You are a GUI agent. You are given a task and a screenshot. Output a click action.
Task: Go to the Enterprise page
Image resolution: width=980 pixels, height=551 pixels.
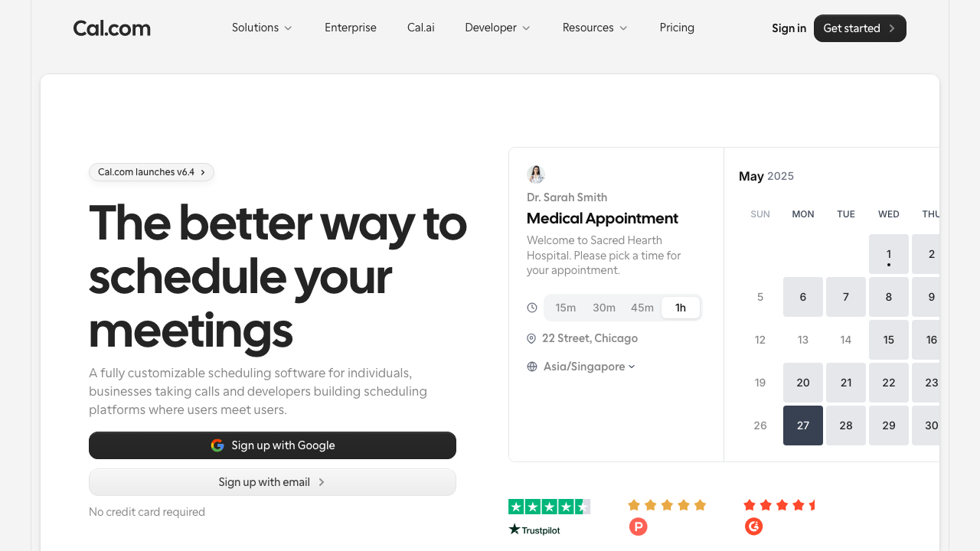350,28
